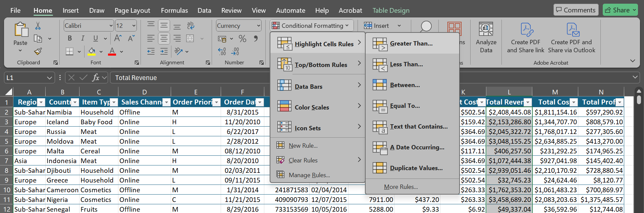Click the Copy icon in Clipboard
The width and height of the screenshot is (644, 213).
point(38,39)
